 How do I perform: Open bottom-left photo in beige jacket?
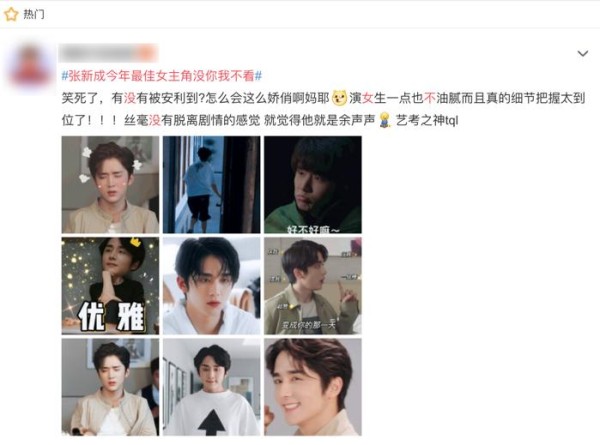pyautogui.click(x=110, y=387)
